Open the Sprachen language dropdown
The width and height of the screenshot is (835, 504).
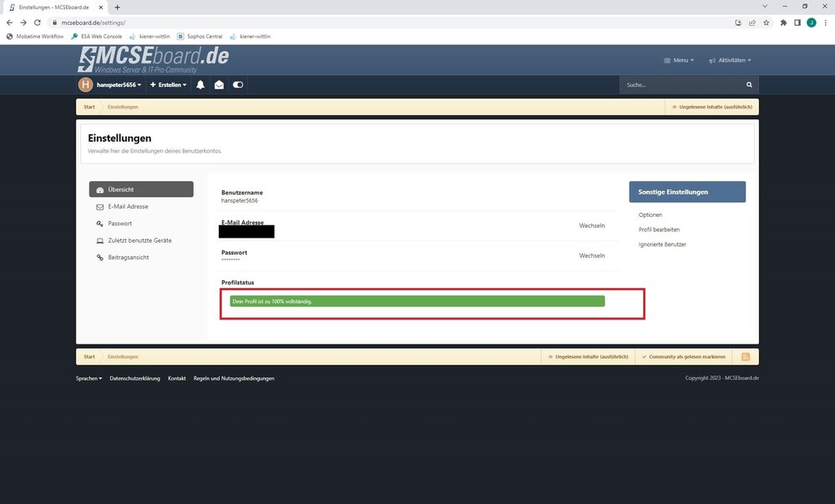(89, 378)
